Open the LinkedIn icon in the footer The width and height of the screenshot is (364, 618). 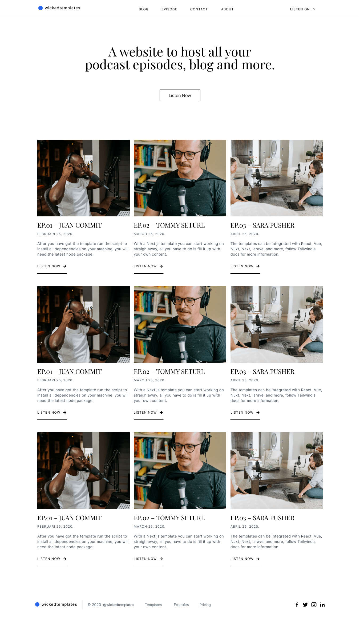point(322,605)
